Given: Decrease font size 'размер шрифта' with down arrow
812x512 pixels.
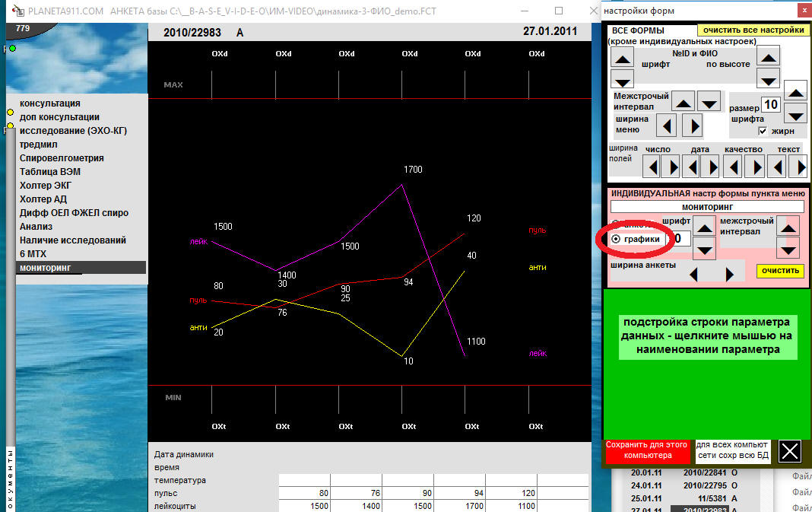Looking at the screenshot, I should (x=795, y=115).
